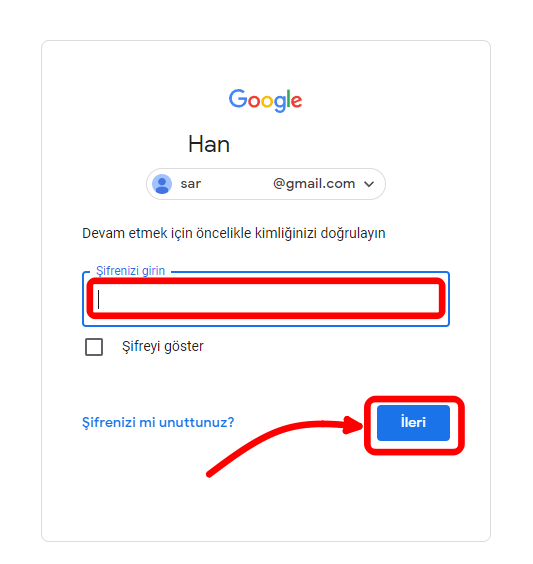This screenshot has height=564, width=533.
Task: Expand the account switcher chevron
Action: point(369,184)
